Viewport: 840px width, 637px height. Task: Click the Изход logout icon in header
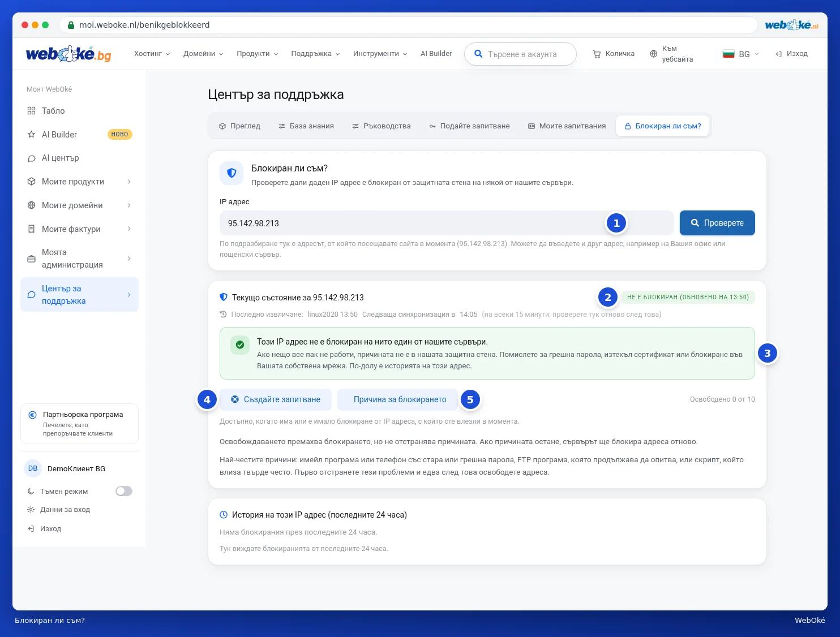point(779,54)
